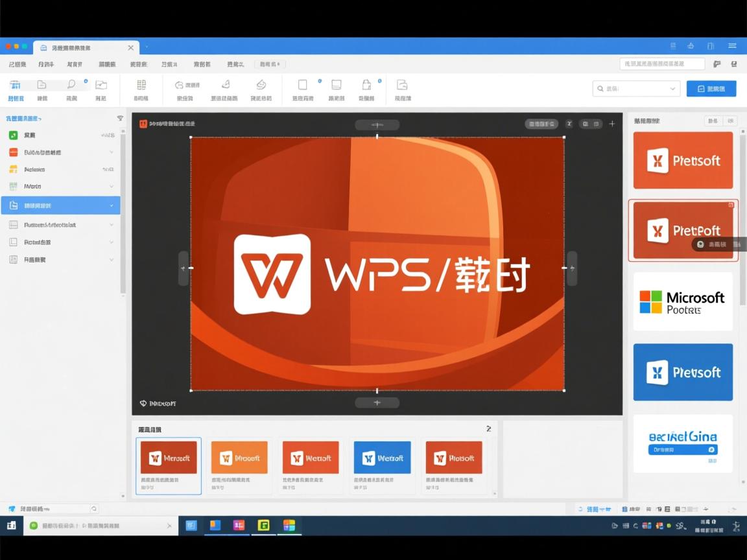Select the pen annotation icon in the toolbar
This screenshot has width=747, height=560.
pyautogui.click(x=226, y=85)
